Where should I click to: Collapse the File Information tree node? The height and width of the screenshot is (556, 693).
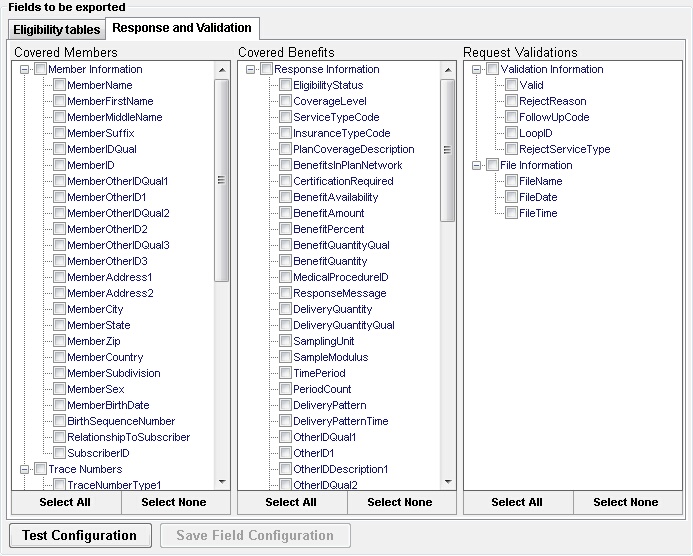477,165
